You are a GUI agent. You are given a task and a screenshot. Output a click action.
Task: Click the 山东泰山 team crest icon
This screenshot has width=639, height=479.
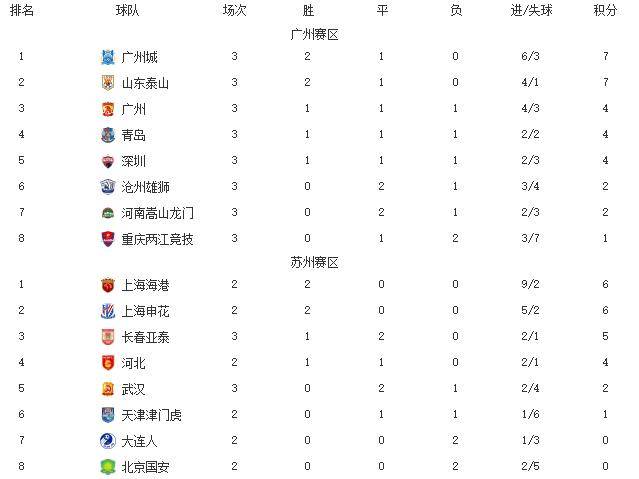[x=108, y=83]
